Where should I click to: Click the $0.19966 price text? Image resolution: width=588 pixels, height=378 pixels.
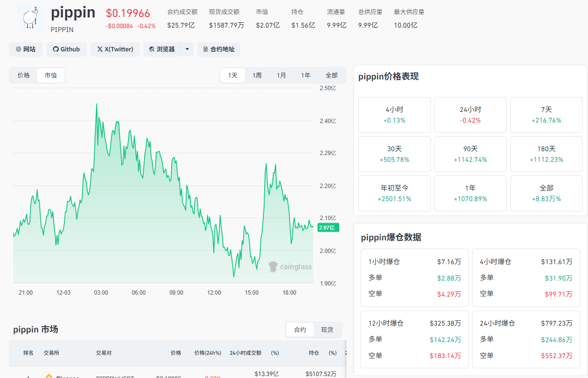(128, 14)
